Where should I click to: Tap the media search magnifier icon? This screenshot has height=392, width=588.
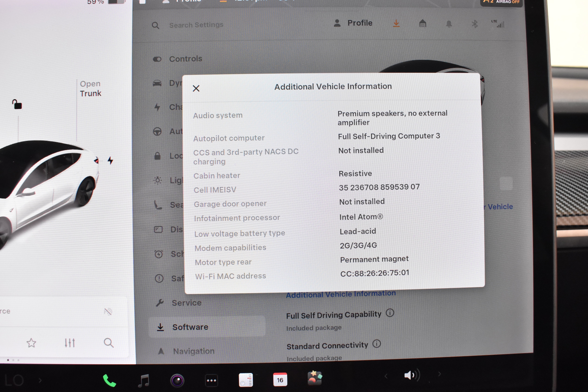coord(109,343)
